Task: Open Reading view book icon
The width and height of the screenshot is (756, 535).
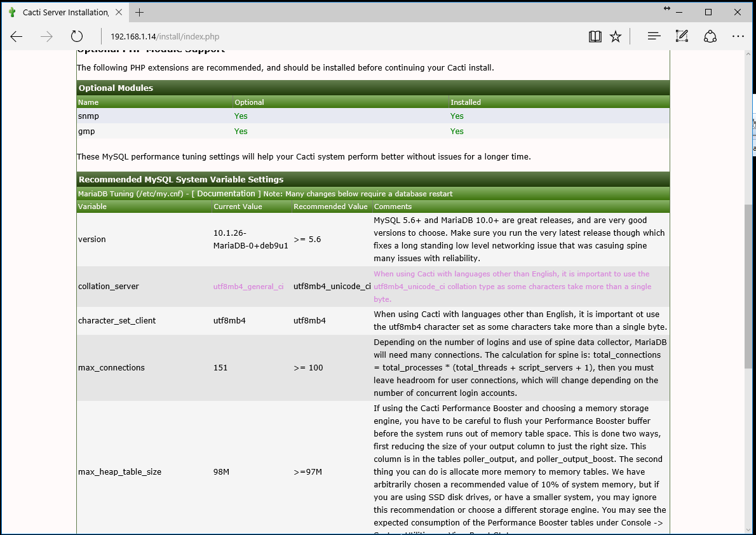Action: coord(595,36)
